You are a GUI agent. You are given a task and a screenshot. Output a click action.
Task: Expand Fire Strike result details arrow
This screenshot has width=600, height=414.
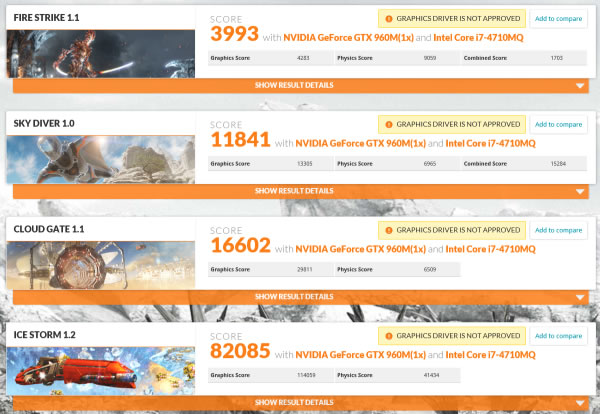click(x=580, y=86)
